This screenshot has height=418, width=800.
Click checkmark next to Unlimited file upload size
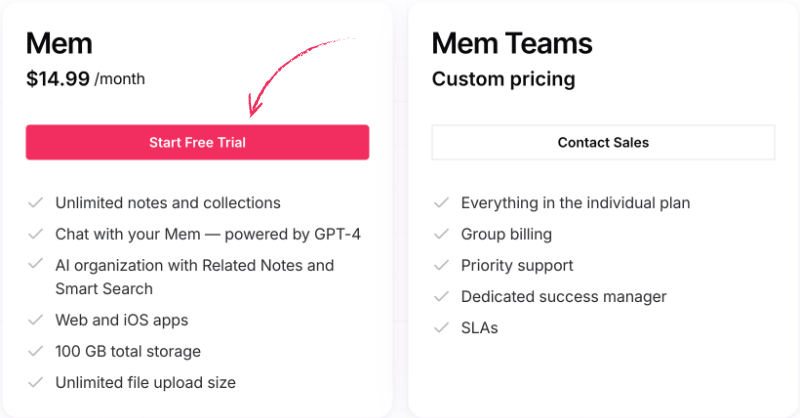coord(35,382)
